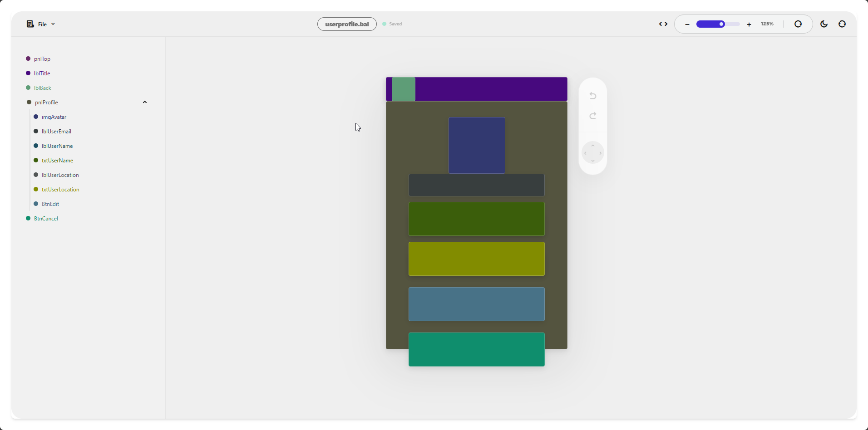Click the reset zoom circle icon
This screenshot has width=868, height=430.
(798, 24)
